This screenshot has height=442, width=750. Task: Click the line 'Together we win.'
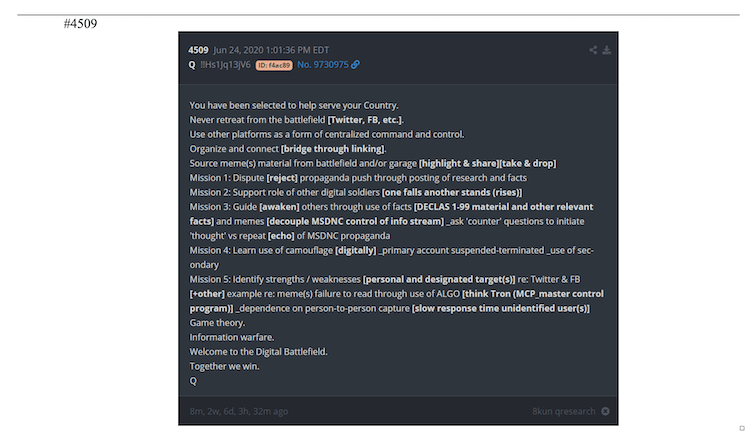tap(224, 366)
